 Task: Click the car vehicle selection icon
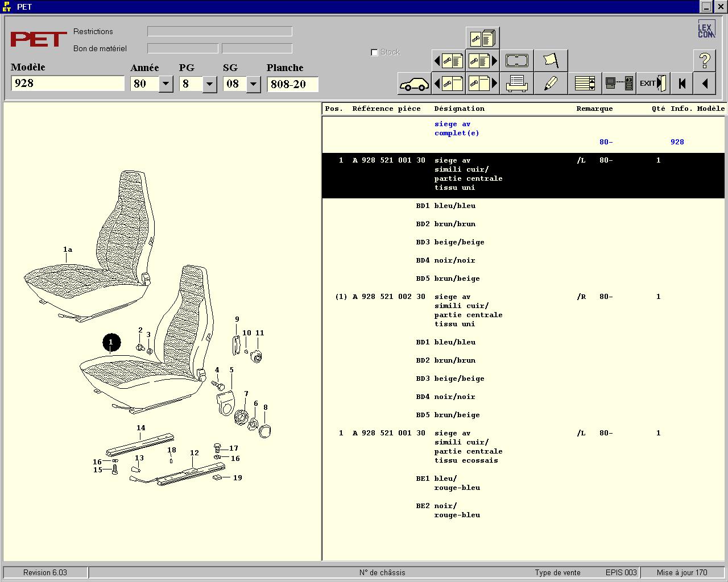point(414,84)
